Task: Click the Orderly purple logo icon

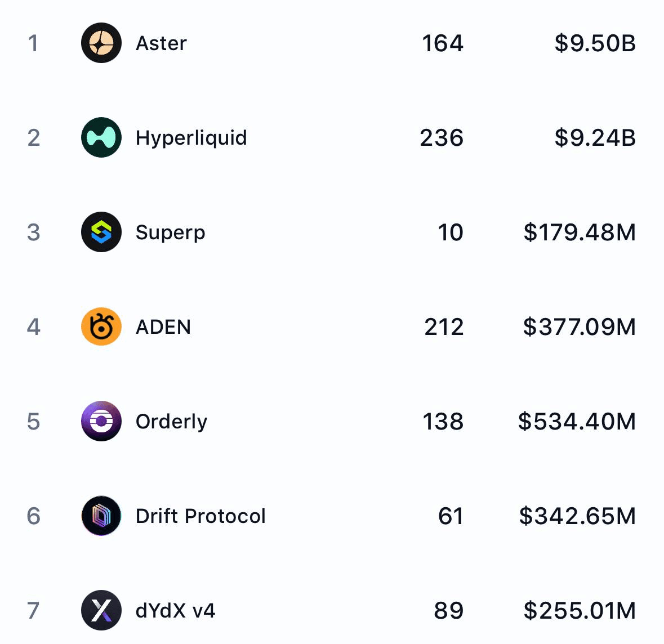Action: click(x=101, y=421)
